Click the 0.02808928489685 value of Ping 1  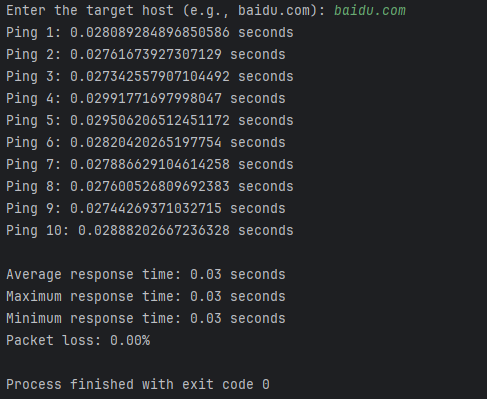150,33
